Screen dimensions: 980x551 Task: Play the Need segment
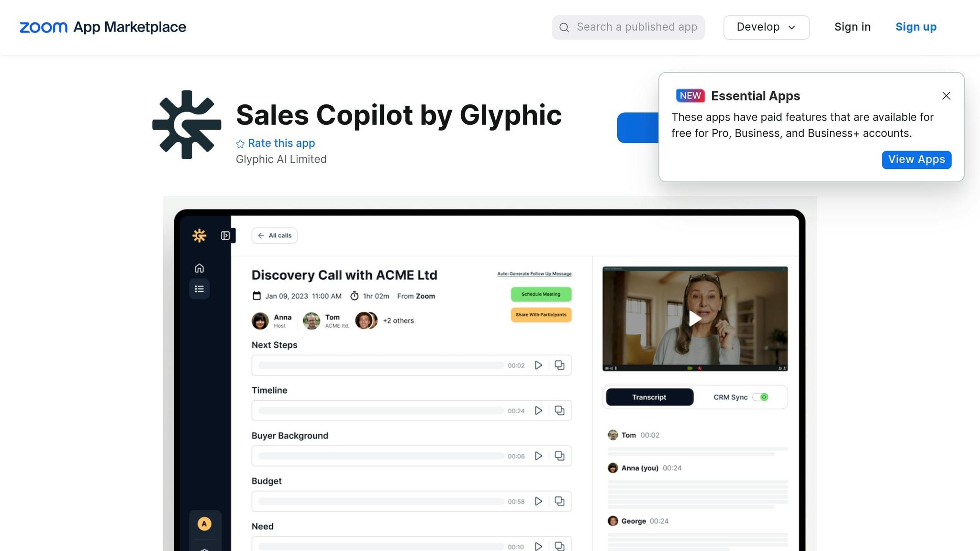pos(538,546)
